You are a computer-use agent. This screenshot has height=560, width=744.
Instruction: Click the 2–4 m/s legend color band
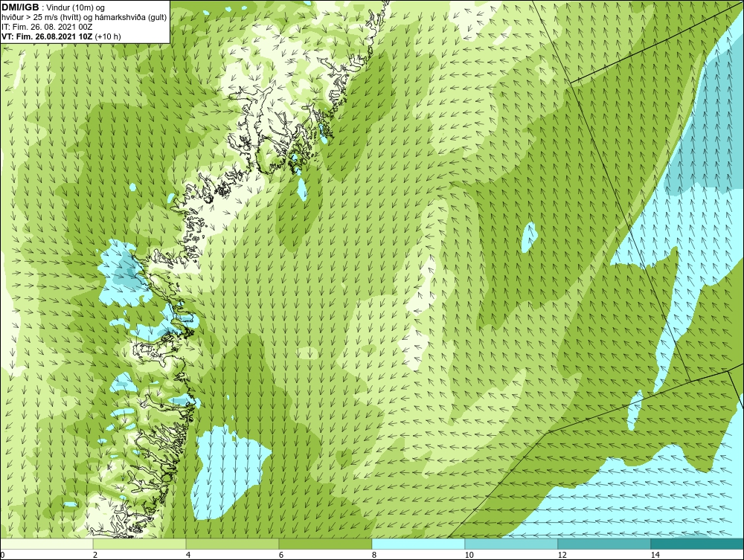click(x=140, y=544)
